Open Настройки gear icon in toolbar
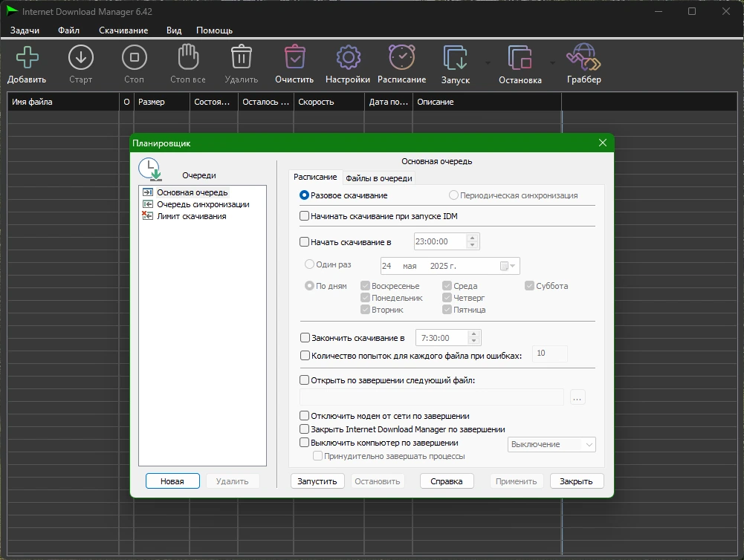The height and width of the screenshot is (560, 744). (349, 57)
